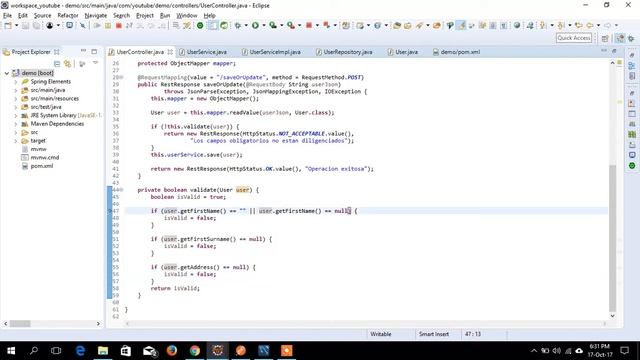Collapse the saveOrUpdate fold marker on line 28

coord(121,77)
